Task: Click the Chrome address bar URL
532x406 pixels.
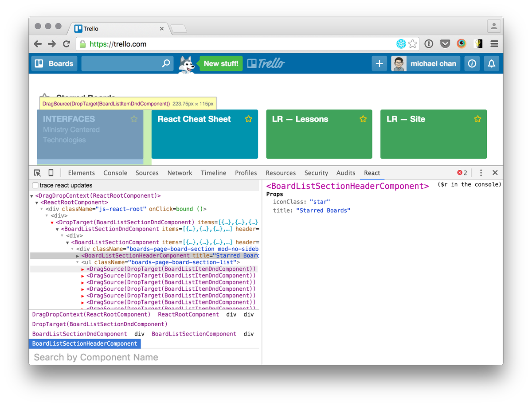Action: [118, 44]
